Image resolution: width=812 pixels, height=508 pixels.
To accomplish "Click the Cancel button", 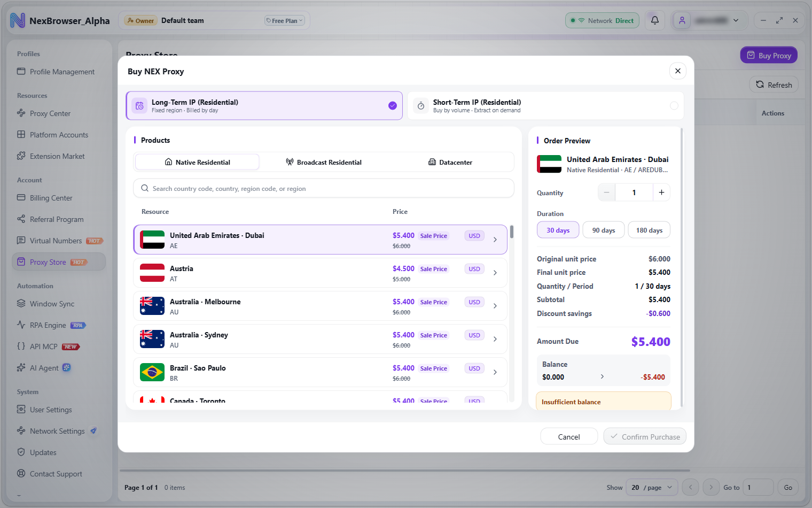I will (x=569, y=436).
